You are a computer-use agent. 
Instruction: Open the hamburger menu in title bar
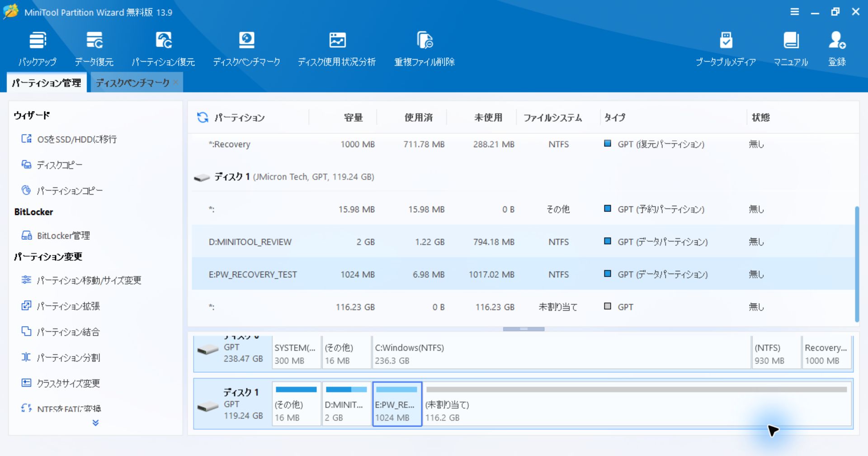point(794,12)
